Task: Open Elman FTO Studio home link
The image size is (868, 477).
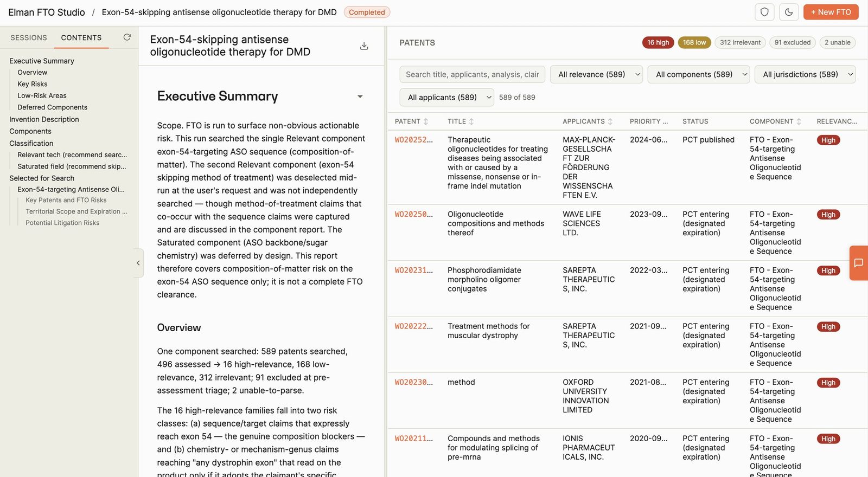Action: point(47,12)
